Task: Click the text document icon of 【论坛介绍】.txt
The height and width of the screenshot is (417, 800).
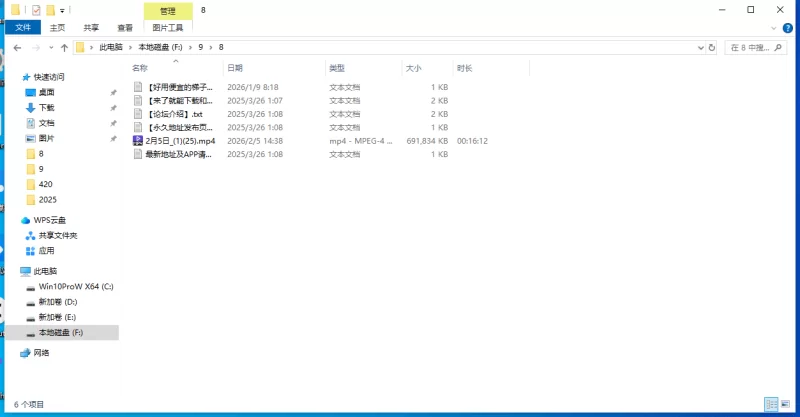Action: point(138,114)
